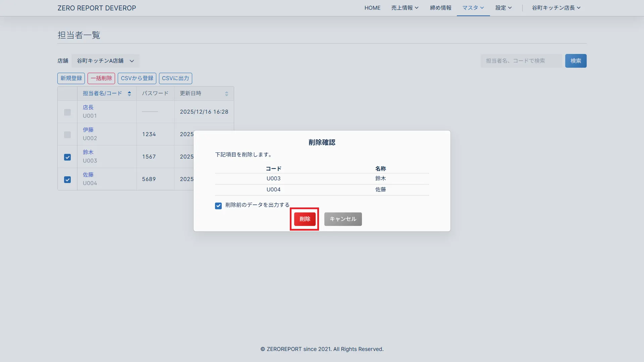Open the マスタ menu

tap(473, 8)
